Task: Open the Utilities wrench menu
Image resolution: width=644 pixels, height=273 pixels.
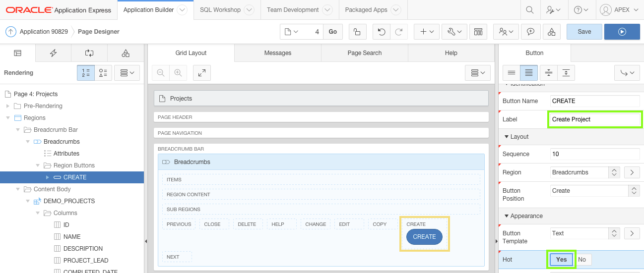Action: pos(454,32)
